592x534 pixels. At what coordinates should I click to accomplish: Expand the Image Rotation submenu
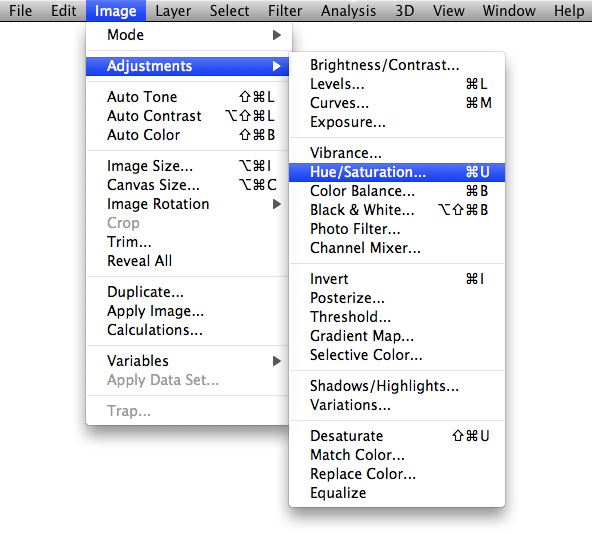[x=188, y=204]
